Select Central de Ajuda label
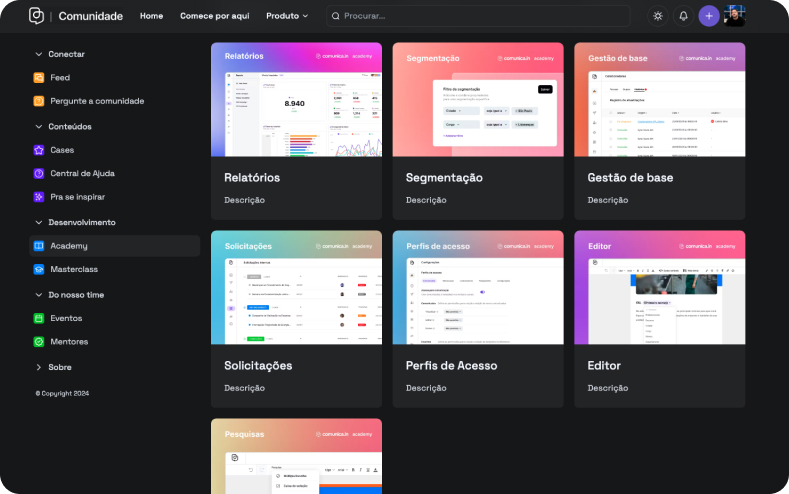 coord(83,174)
